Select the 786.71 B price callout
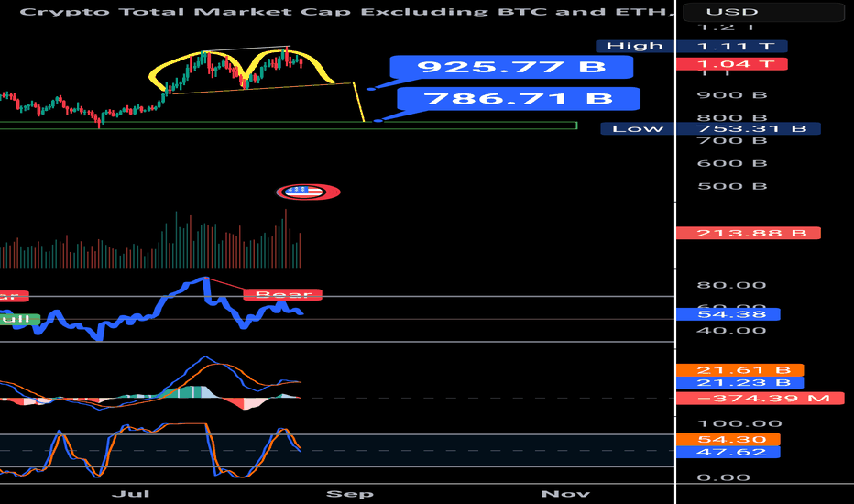Viewport: 854px width, 504px height. (518, 99)
